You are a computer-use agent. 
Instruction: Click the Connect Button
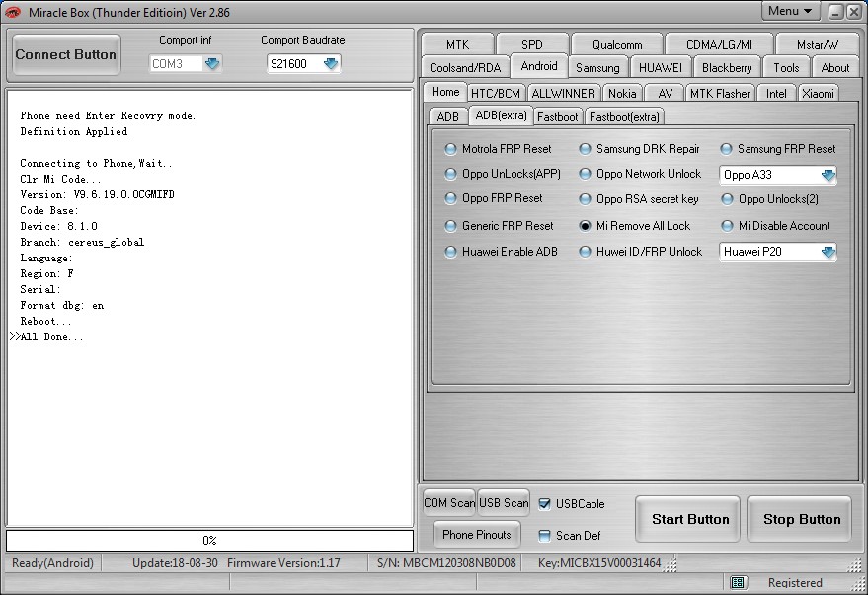click(66, 54)
